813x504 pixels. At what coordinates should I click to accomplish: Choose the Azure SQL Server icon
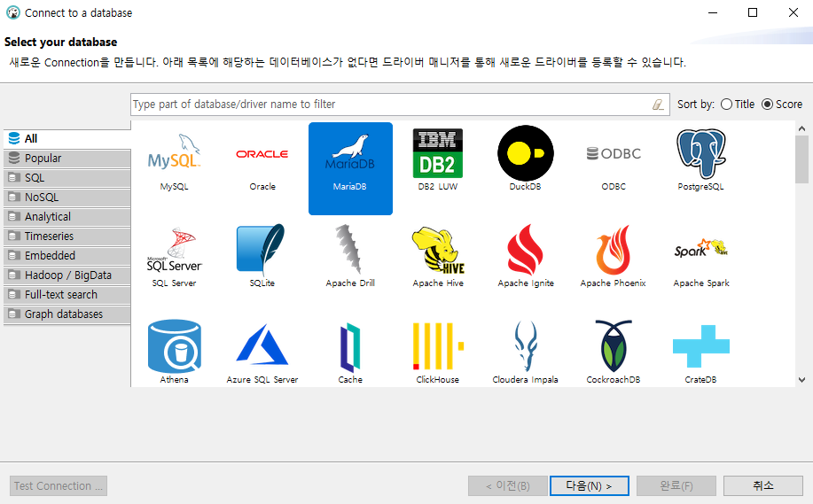pos(262,345)
